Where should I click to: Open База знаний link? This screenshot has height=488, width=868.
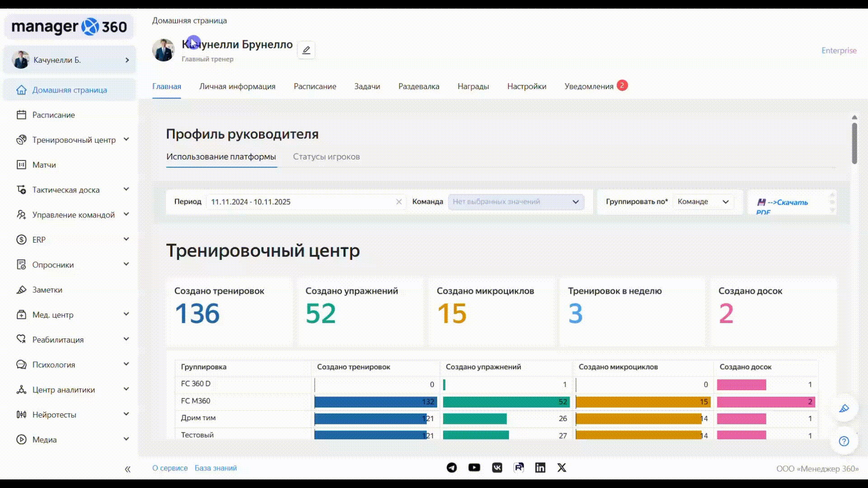pyautogui.click(x=216, y=468)
